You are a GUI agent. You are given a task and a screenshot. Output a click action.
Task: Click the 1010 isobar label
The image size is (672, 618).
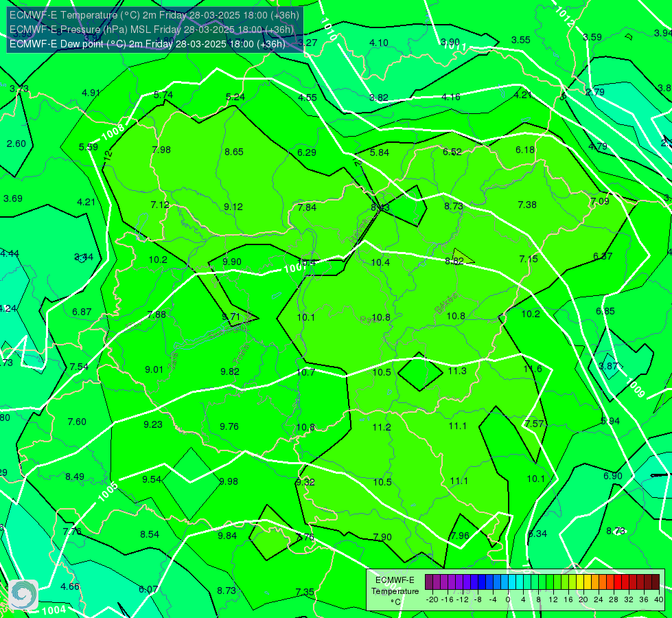(x=329, y=29)
